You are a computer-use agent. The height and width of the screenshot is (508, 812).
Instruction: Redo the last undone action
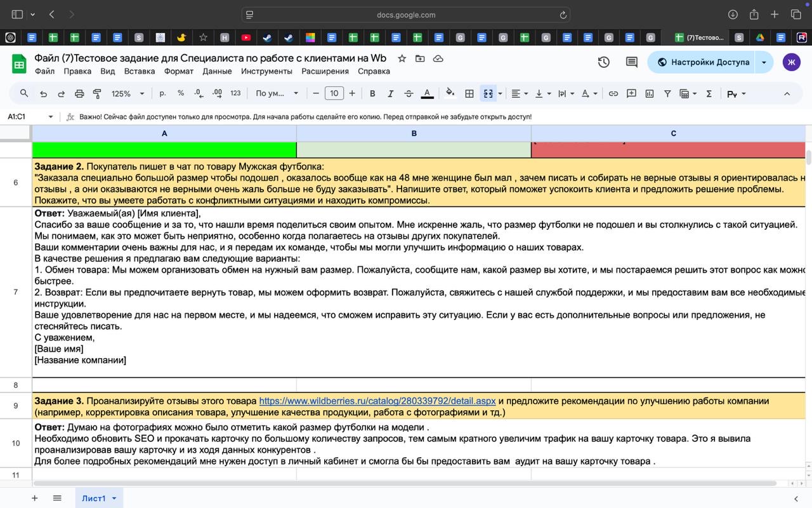pyautogui.click(x=62, y=93)
